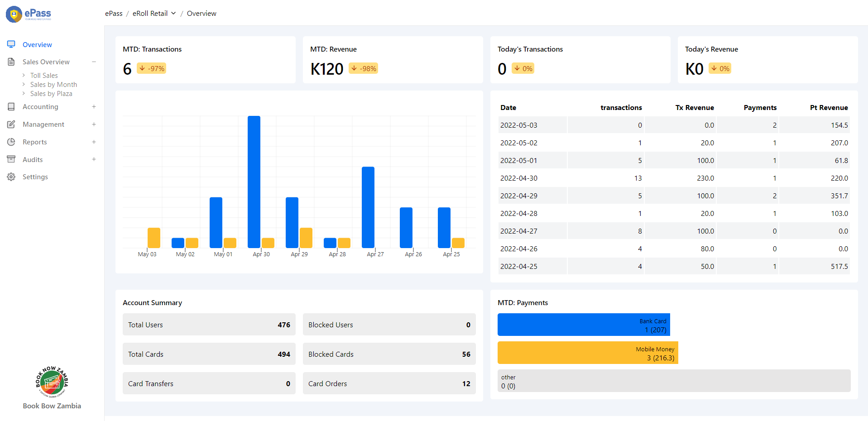This screenshot has height=421, width=868.
Task: Click the blue Bank Card payment bar
Action: (x=583, y=325)
